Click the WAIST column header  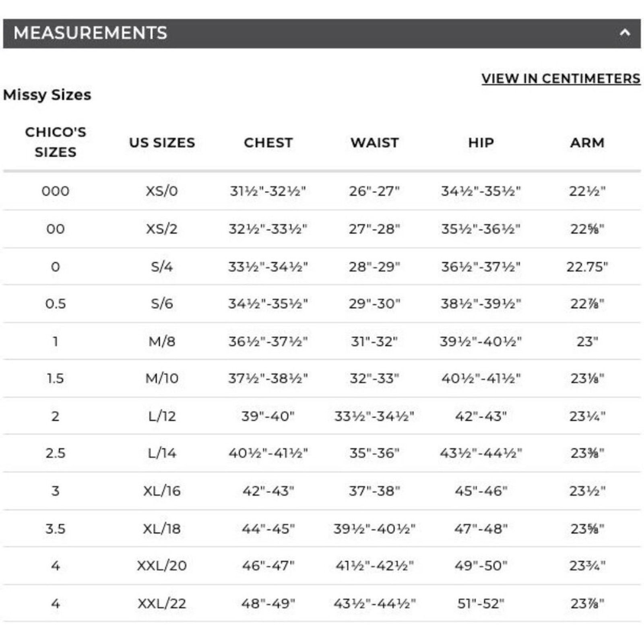374,142
